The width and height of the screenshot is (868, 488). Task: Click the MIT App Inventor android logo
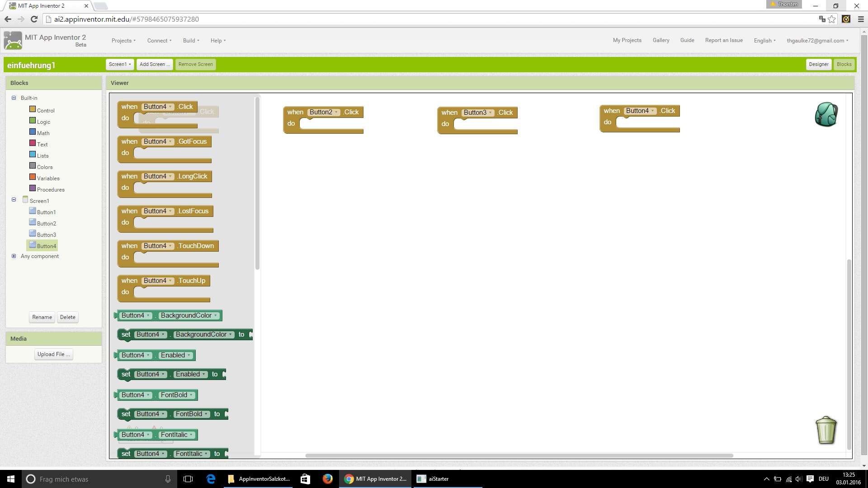point(13,41)
